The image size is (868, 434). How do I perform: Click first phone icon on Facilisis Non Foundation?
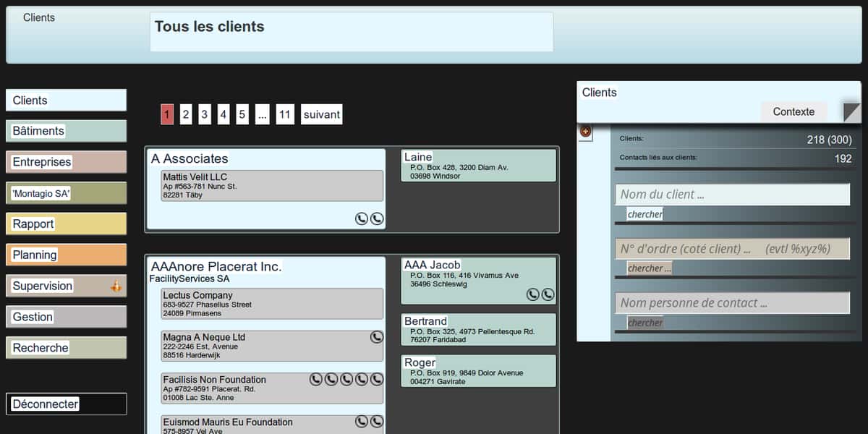click(315, 379)
